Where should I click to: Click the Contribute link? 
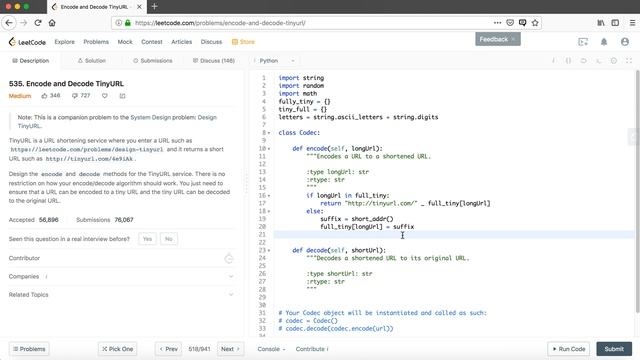click(x=312, y=349)
